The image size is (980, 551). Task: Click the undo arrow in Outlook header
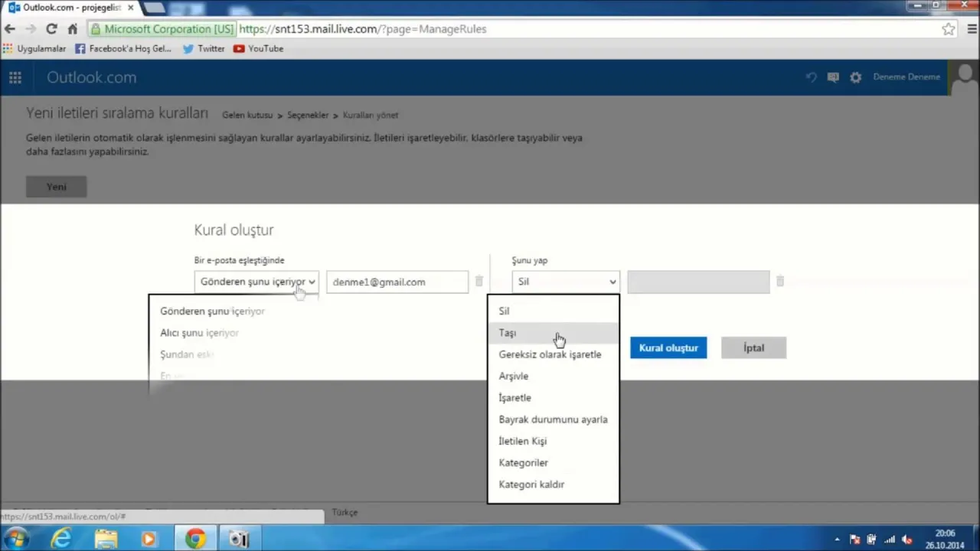pos(811,77)
